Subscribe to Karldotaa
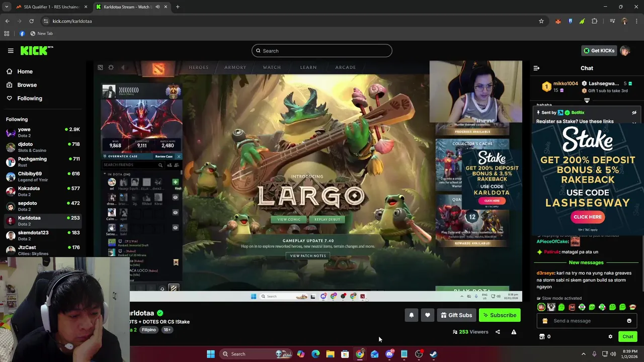Screen dimensions: 644x362 (500, 315)
